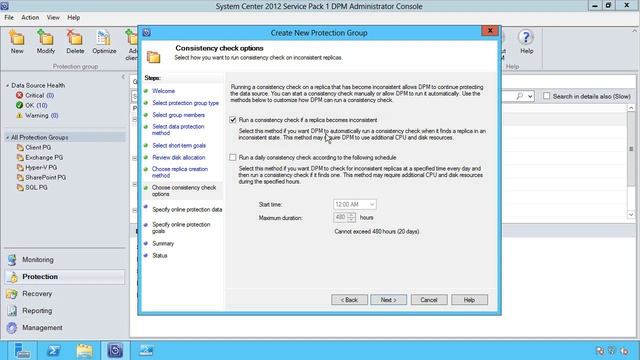This screenshot has height=360, width=640.
Task: Open the Help icon in ribbon
Action: click(x=526, y=42)
